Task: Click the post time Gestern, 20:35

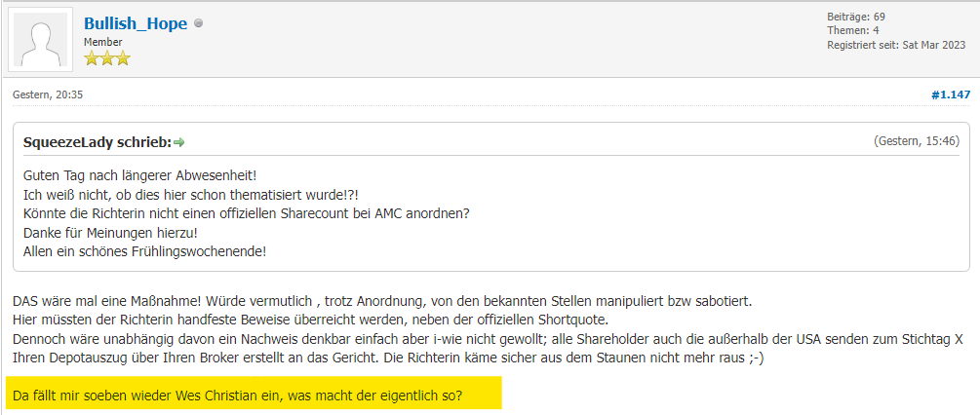Action: coord(47,94)
